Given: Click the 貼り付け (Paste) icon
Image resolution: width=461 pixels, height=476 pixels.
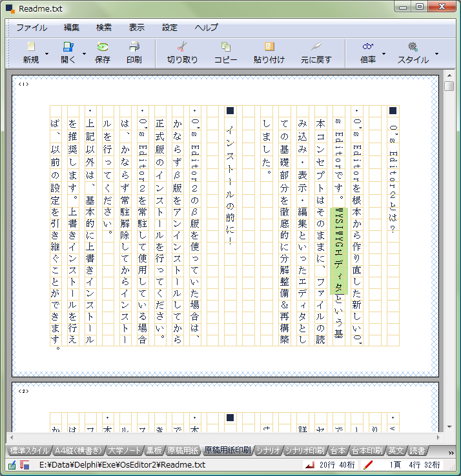Looking at the screenshot, I should click(269, 46).
